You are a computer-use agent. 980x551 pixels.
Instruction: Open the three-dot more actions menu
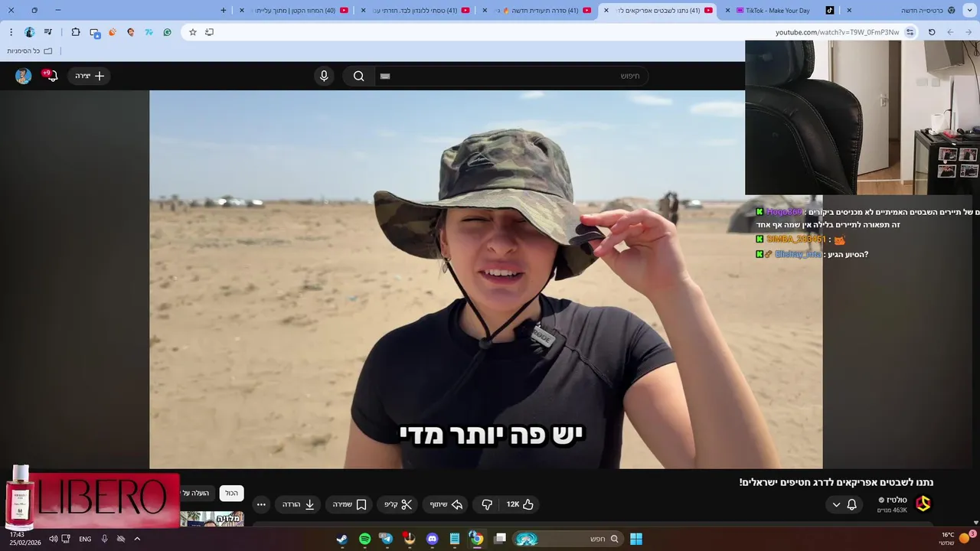(261, 504)
